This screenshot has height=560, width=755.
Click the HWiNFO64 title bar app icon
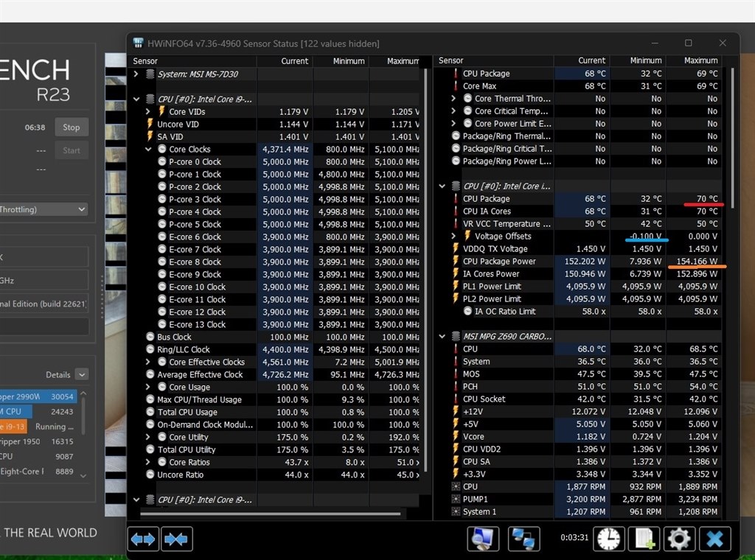(x=138, y=43)
